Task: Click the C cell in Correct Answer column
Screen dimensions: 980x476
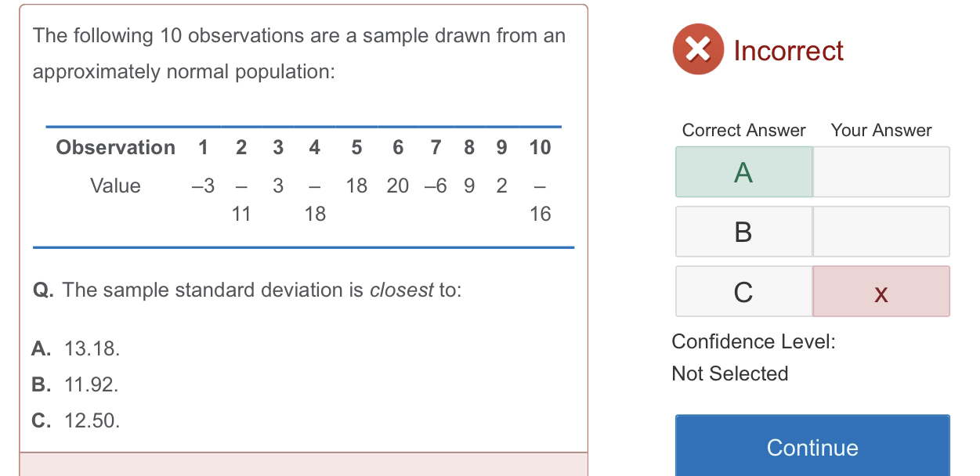Action: [x=743, y=292]
